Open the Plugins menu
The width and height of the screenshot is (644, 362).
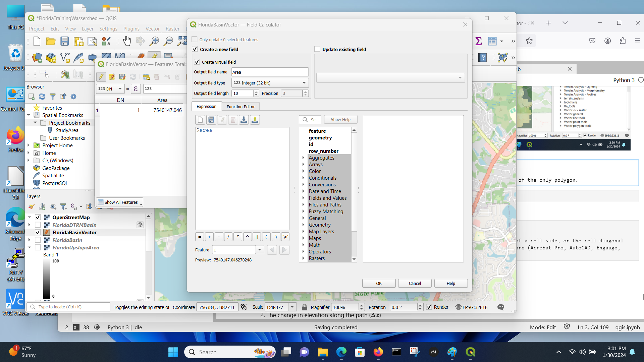coord(131,29)
